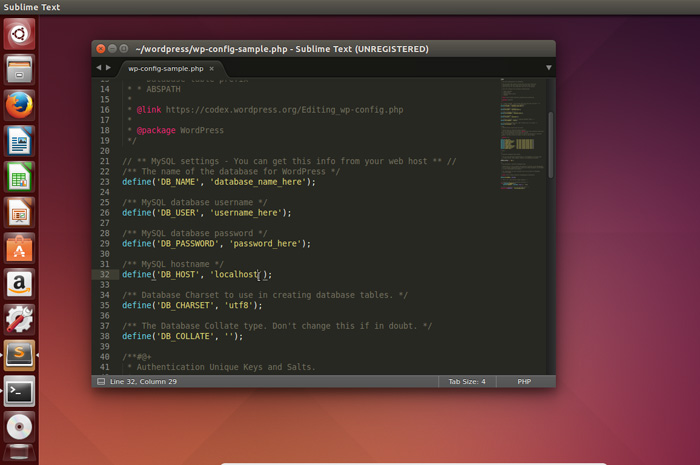The width and height of the screenshot is (700, 465).
Task: Go to next tab with right arrow
Action: pos(108,68)
